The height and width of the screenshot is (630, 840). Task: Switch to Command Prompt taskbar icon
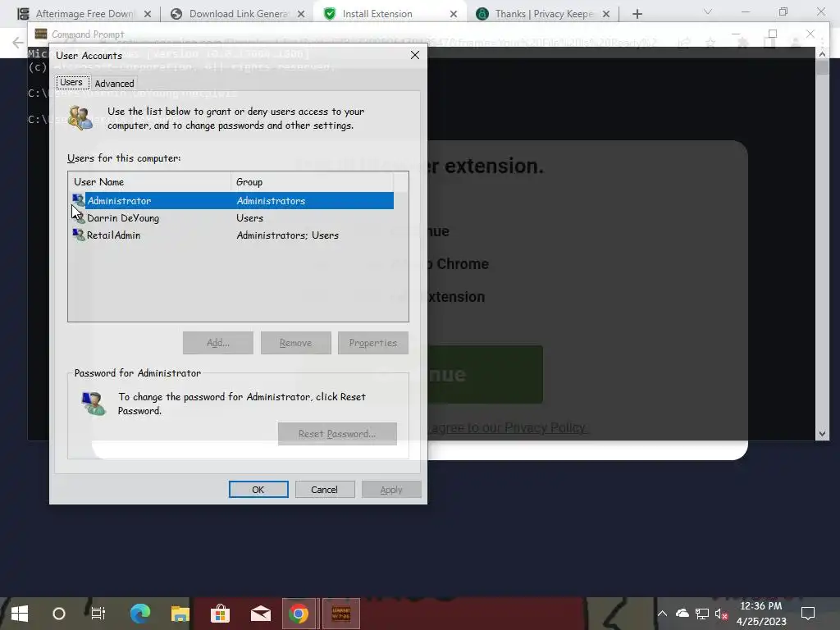coord(340,614)
